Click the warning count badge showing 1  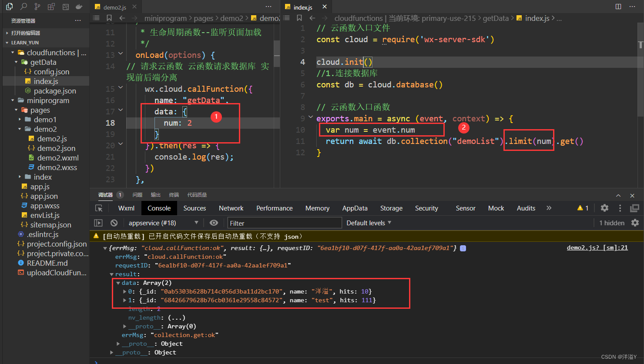(583, 208)
